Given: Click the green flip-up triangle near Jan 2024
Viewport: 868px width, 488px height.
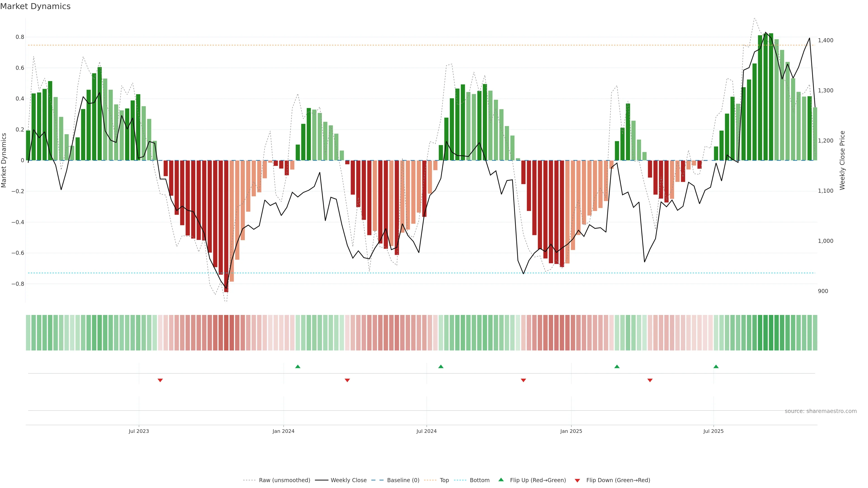Looking at the screenshot, I should (x=297, y=366).
